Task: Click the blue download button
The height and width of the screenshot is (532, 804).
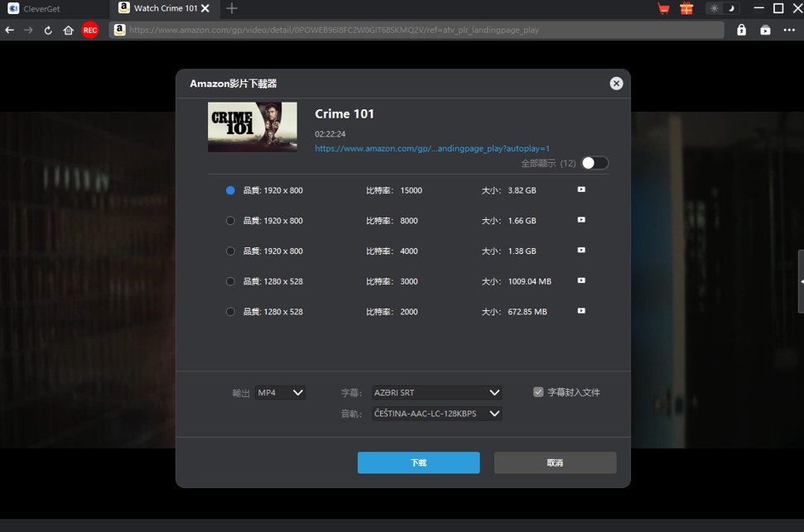Action: 418,463
